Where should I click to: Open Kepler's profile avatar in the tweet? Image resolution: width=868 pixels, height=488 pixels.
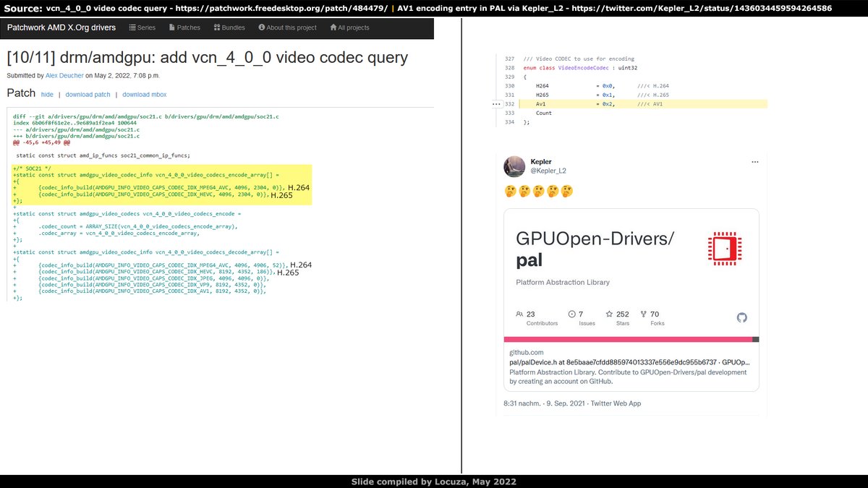[x=514, y=166]
